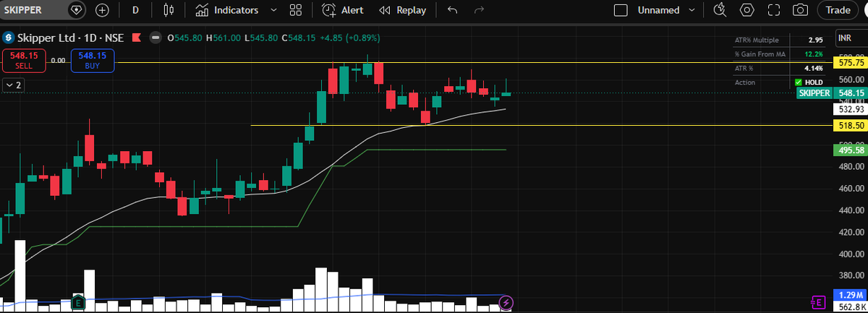Click the 1.29M volume label
868x313 pixels.
point(848,295)
